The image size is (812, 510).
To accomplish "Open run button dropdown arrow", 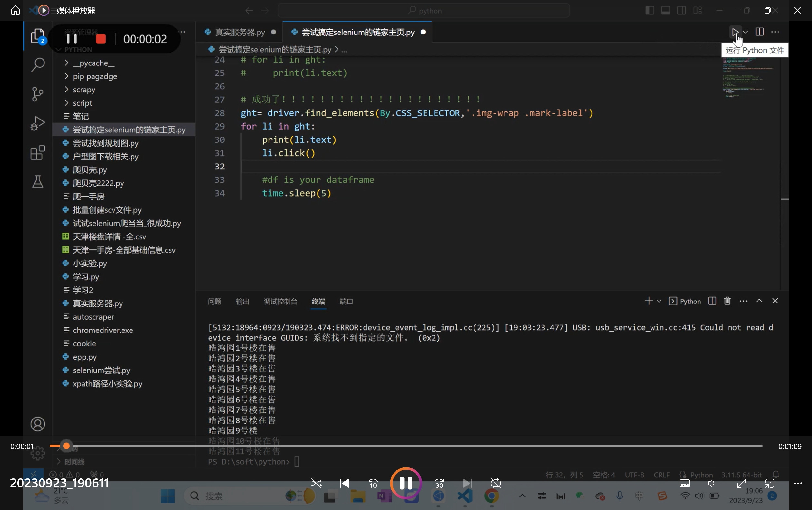I will tap(746, 32).
